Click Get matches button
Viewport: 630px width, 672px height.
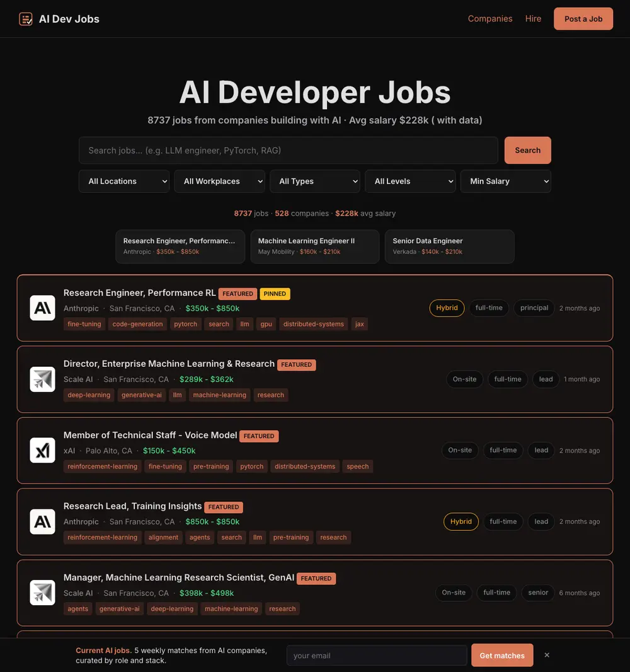(x=502, y=655)
